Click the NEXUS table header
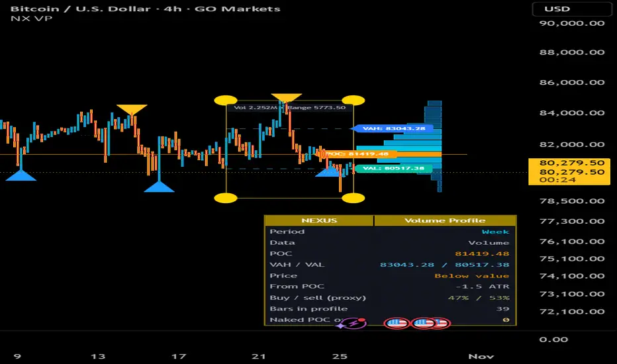Image resolution: width=617 pixels, height=364 pixels. (x=319, y=220)
